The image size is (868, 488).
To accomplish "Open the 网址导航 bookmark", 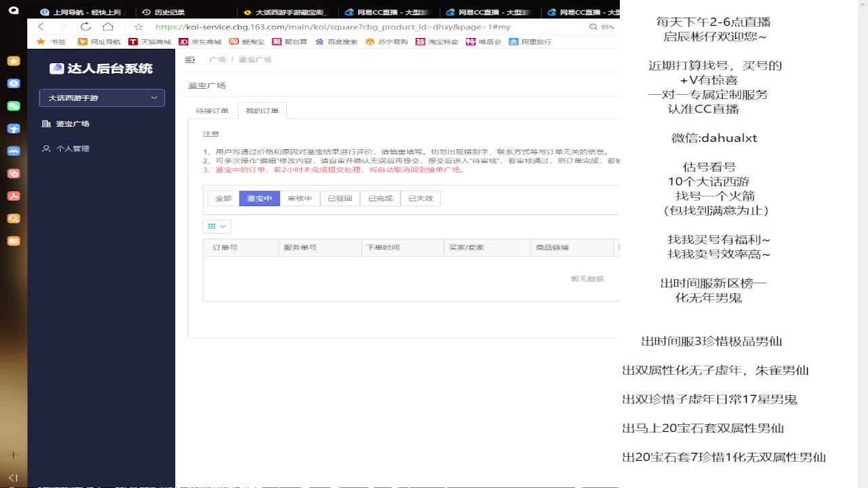I will point(99,41).
